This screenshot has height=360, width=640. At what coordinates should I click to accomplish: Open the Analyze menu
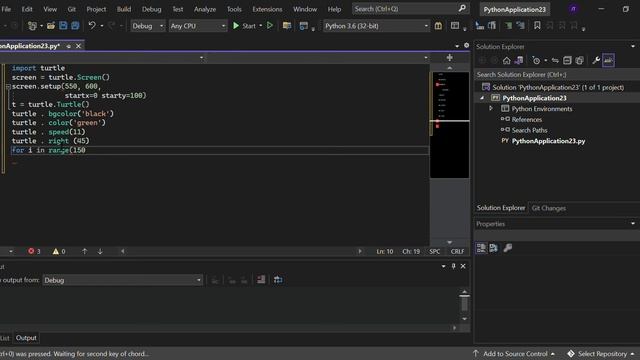coord(205,9)
